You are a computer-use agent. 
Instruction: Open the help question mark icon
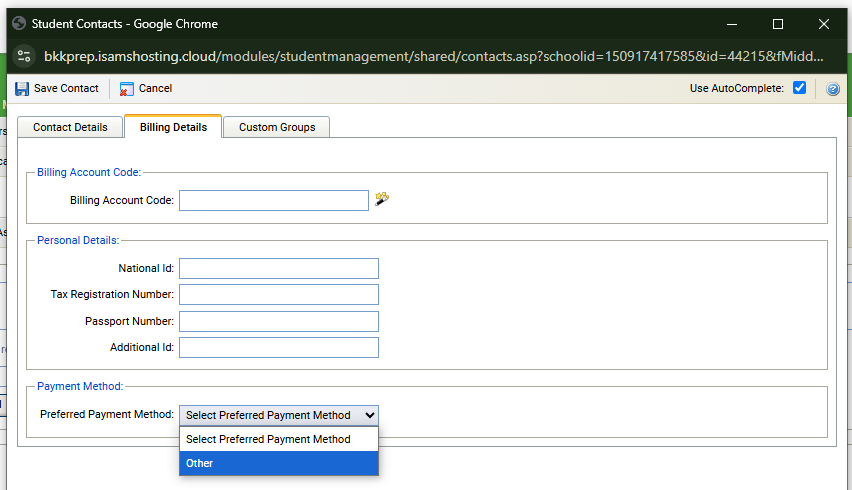[832, 89]
